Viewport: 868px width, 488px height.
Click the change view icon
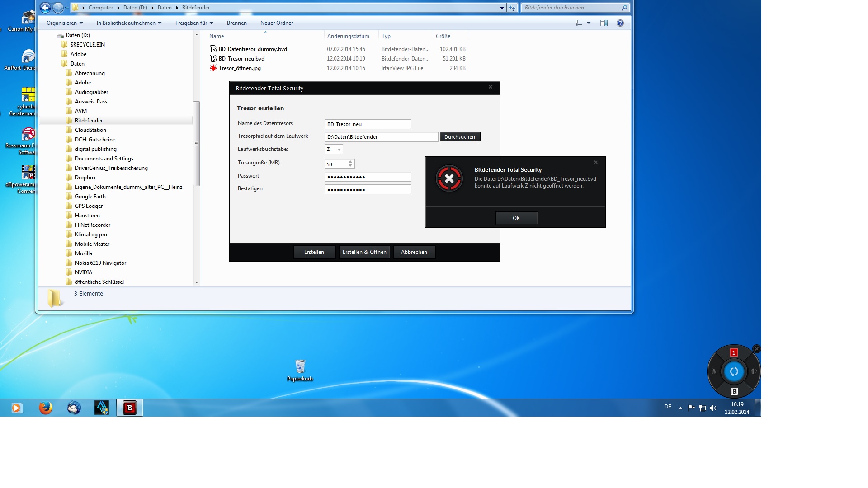pyautogui.click(x=579, y=23)
